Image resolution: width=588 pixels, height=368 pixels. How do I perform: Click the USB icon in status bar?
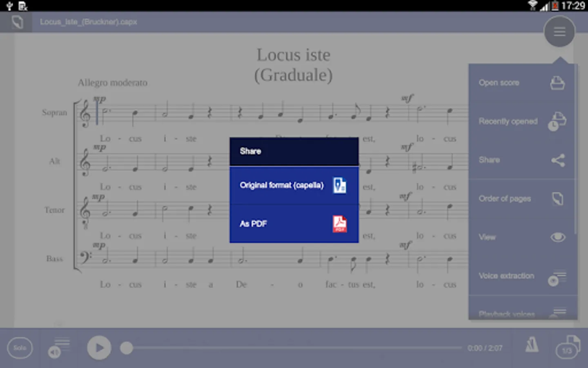(9, 6)
